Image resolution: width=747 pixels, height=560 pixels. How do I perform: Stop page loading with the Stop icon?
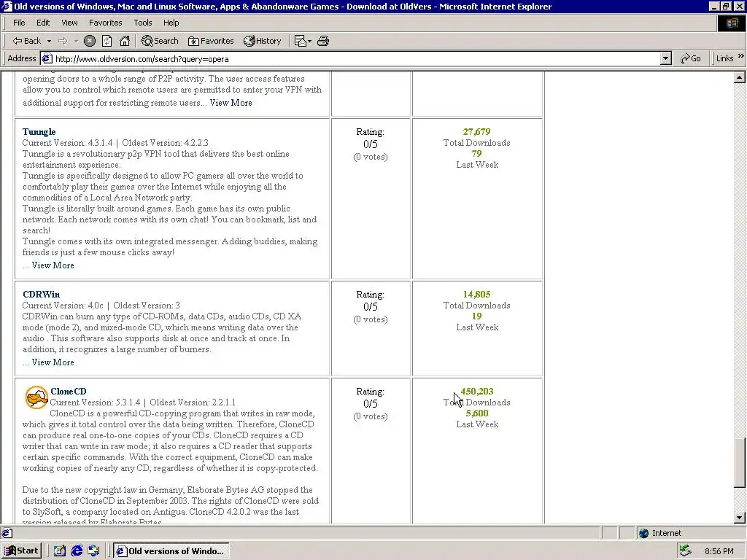tap(90, 41)
